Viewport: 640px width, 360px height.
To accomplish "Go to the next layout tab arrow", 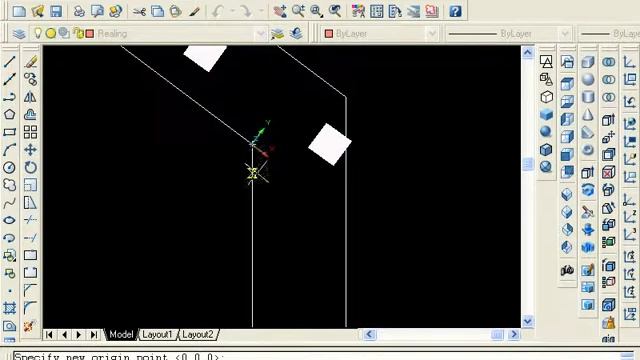I will [x=79, y=335].
